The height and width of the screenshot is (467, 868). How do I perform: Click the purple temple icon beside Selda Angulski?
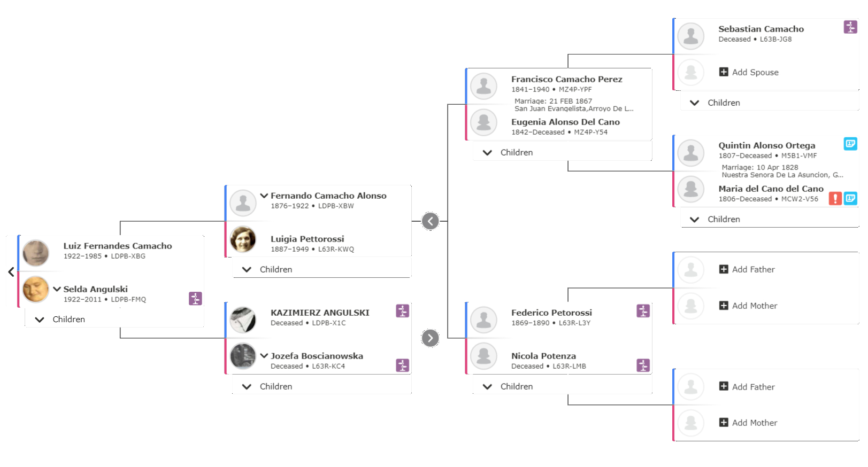click(195, 298)
